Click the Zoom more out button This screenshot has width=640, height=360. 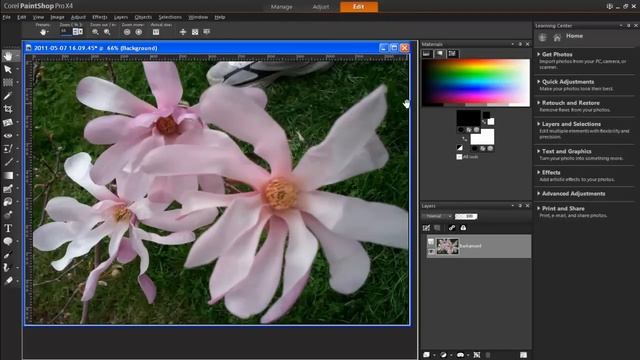click(127, 32)
